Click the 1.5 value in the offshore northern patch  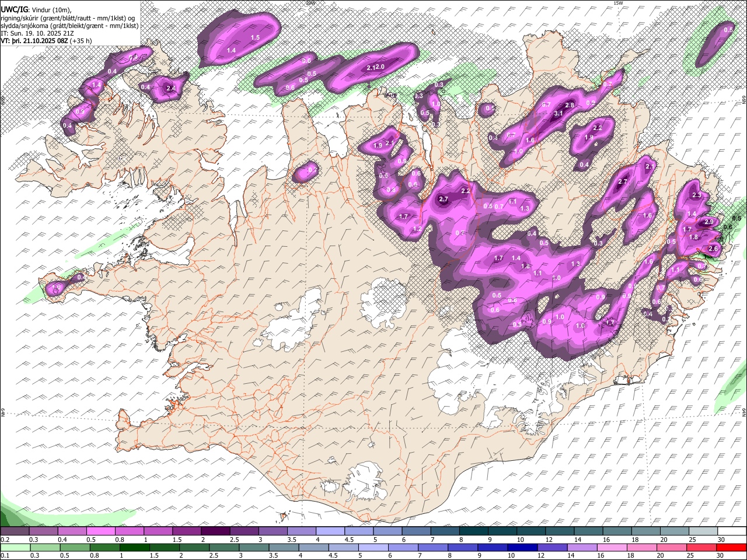pos(255,37)
